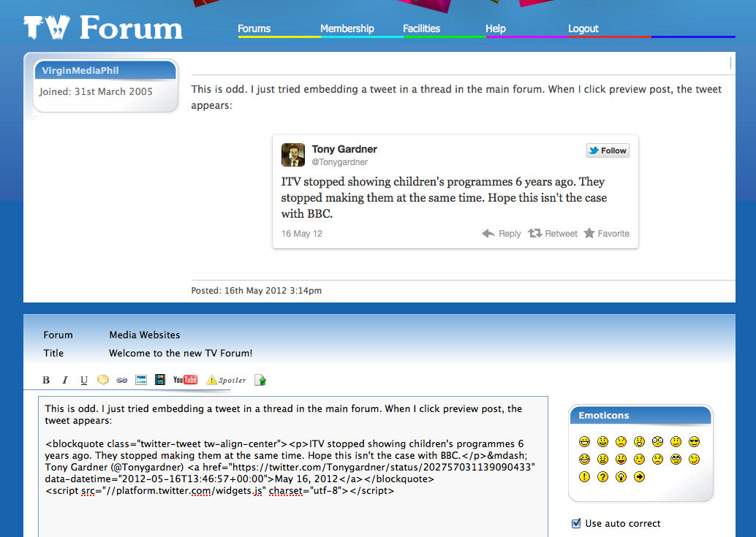
Task: Click the tweet's Retweet icon
Action: point(534,234)
